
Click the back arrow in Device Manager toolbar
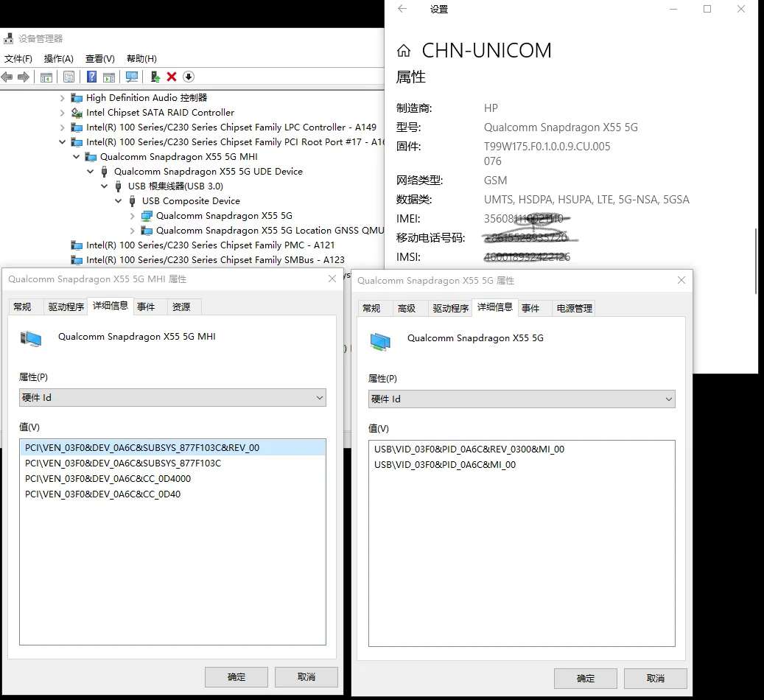click(x=7, y=77)
